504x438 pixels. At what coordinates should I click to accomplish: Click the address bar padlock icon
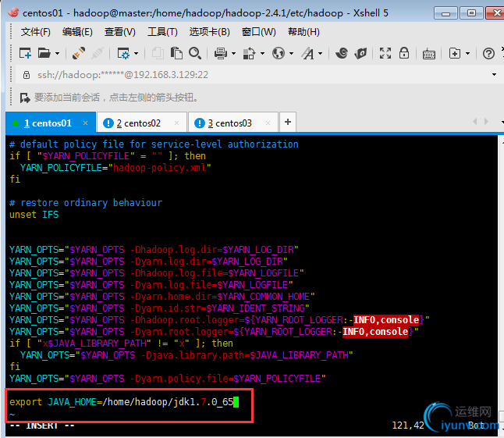[x=27, y=75]
